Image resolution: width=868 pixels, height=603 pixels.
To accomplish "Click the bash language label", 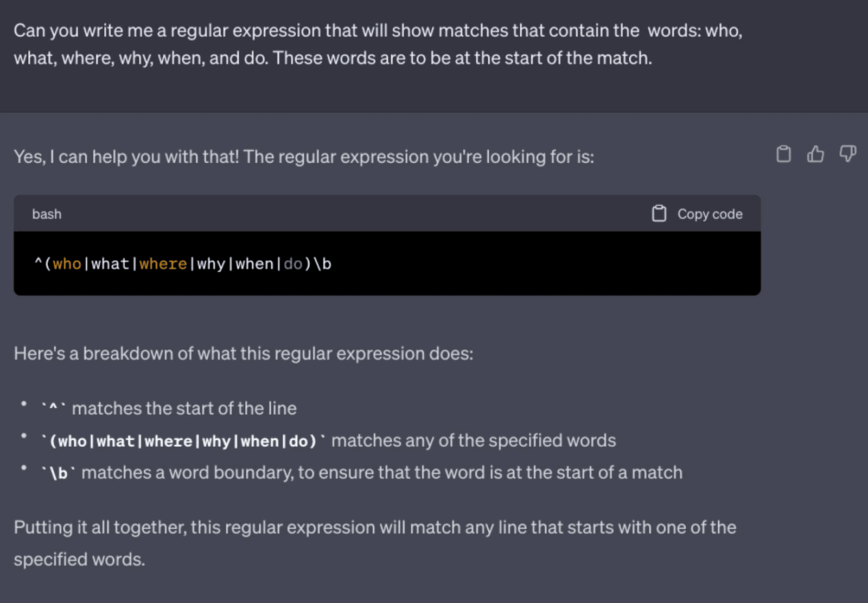I will tap(47, 214).
